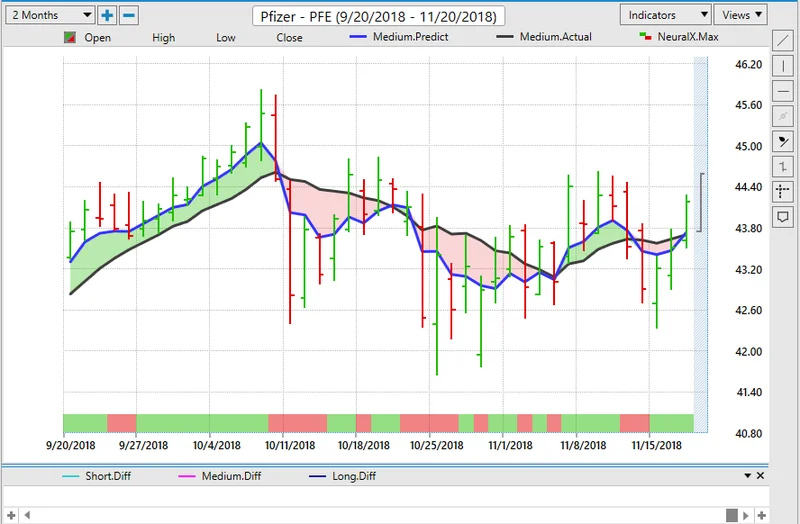Select the trend line drawing tool
800x524 pixels.
[x=783, y=41]
